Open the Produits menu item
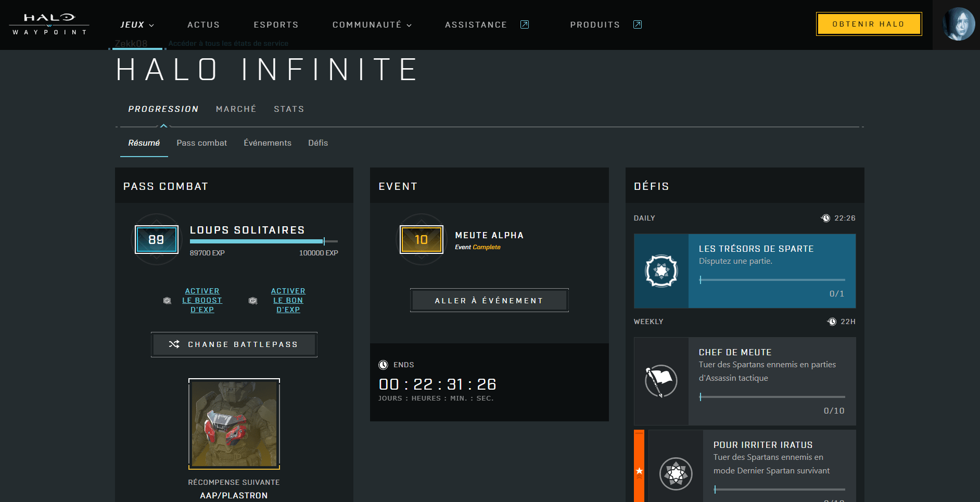 (x=595, y=24)
